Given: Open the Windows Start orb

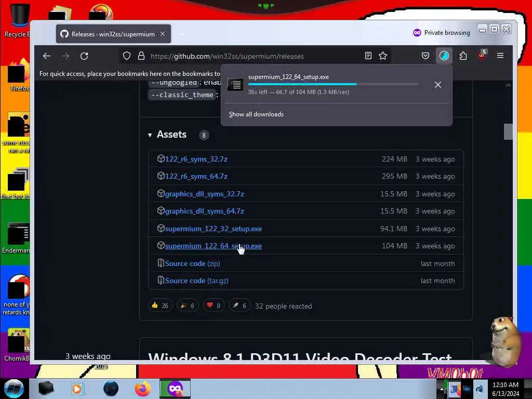Looking at the screenshot, I should [x=14, y=389].
